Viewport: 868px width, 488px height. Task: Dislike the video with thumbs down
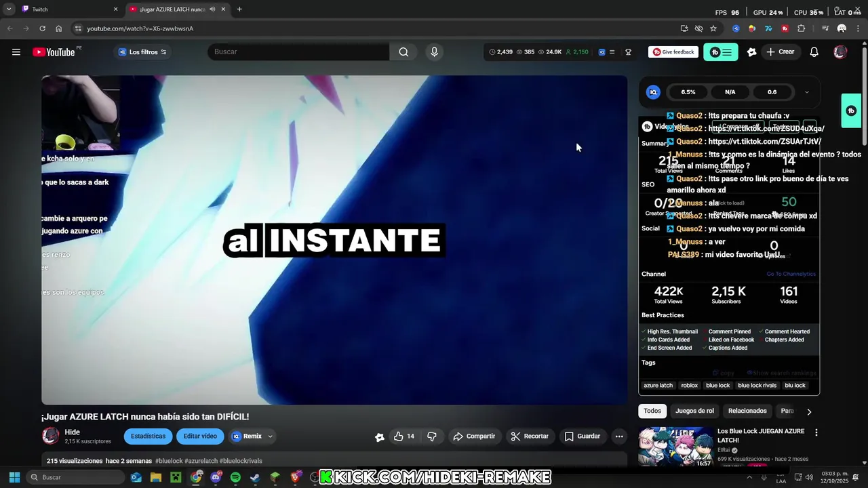[432, 436]
